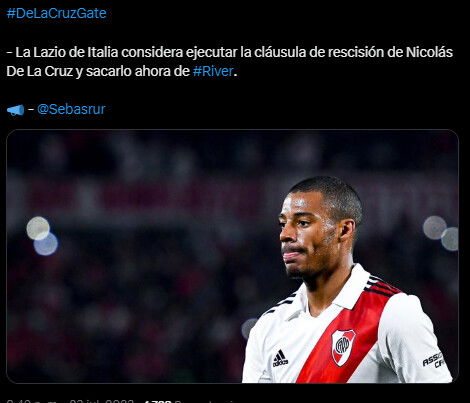The height and width of the screenshot is (403, 470).
Task: Open the #River hashtag link
Action: tap(213, 71)
